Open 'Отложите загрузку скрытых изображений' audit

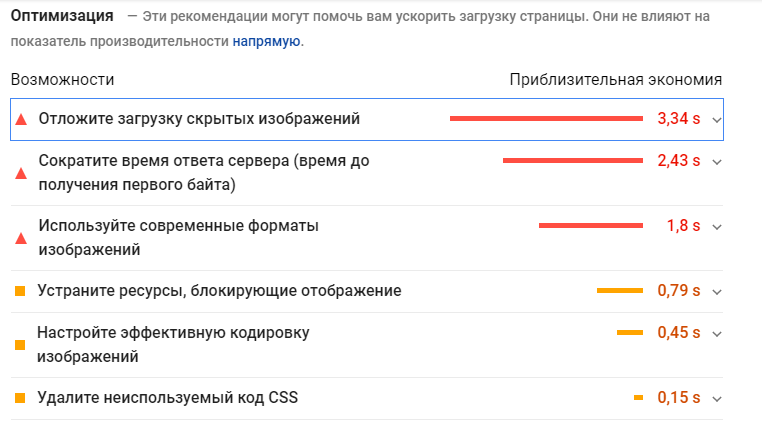point(199,119)
